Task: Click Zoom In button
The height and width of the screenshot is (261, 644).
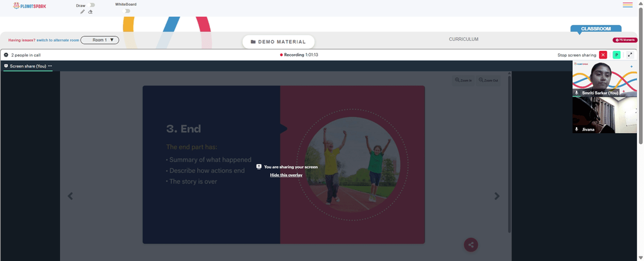Action: coord(463,81)
